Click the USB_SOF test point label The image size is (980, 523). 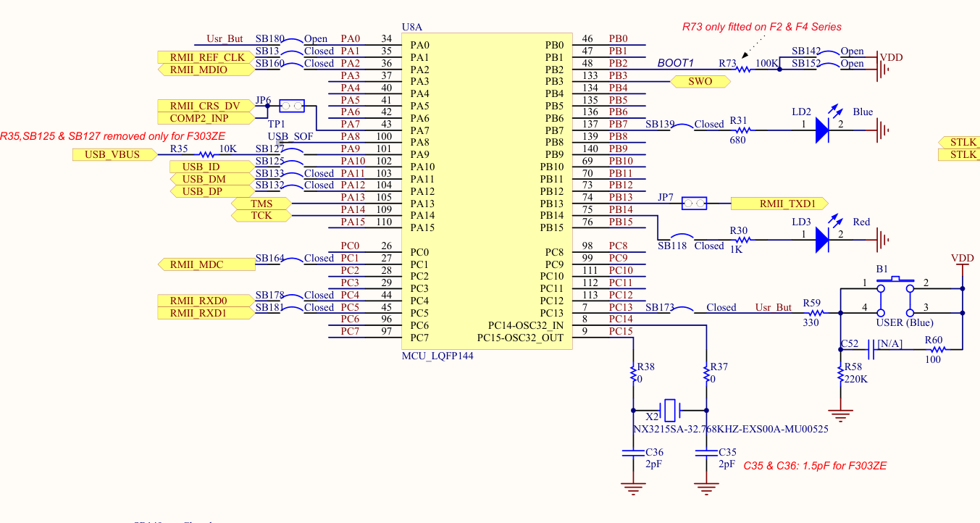(290, 136)
